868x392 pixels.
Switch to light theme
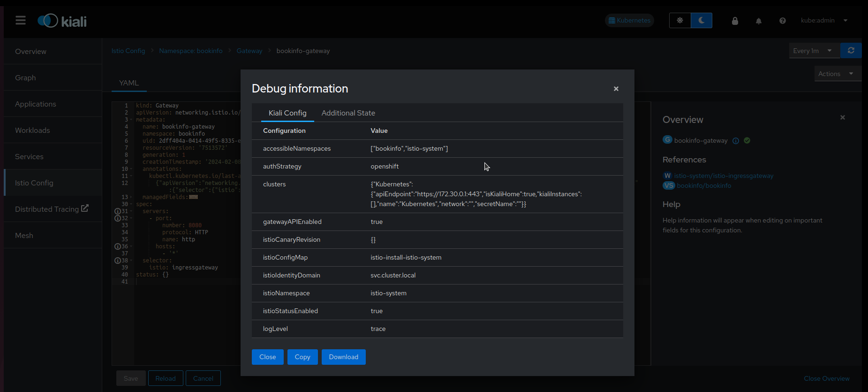680,21
